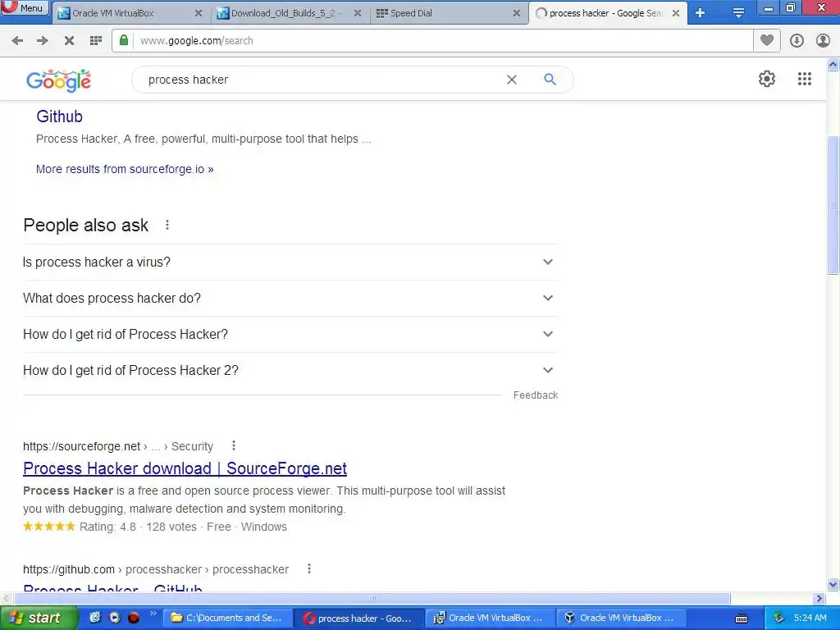Switch to the Oracle VM VirtualBox tab
This screenshot has height=630, width=840.
click(x=130, y=13)
